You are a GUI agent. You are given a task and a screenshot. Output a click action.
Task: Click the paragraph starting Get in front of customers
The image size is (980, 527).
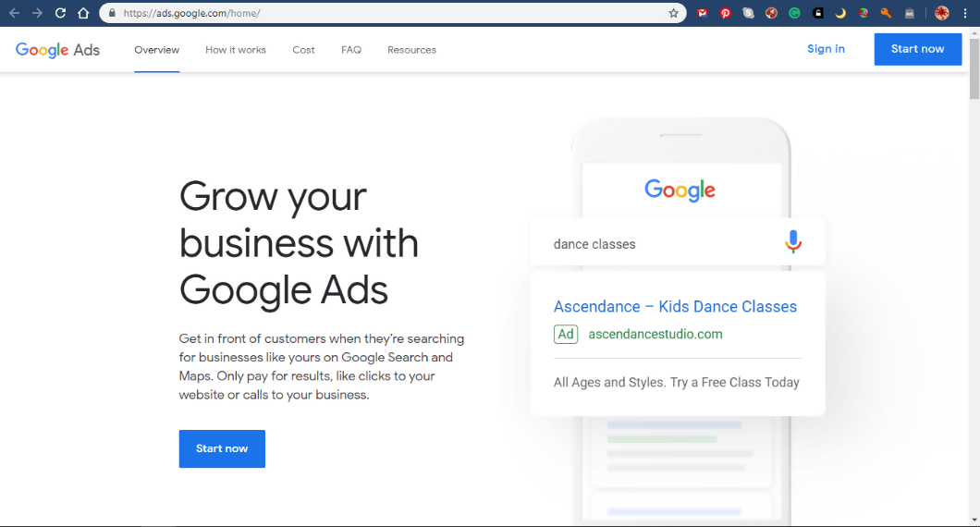tap(321, 366)
